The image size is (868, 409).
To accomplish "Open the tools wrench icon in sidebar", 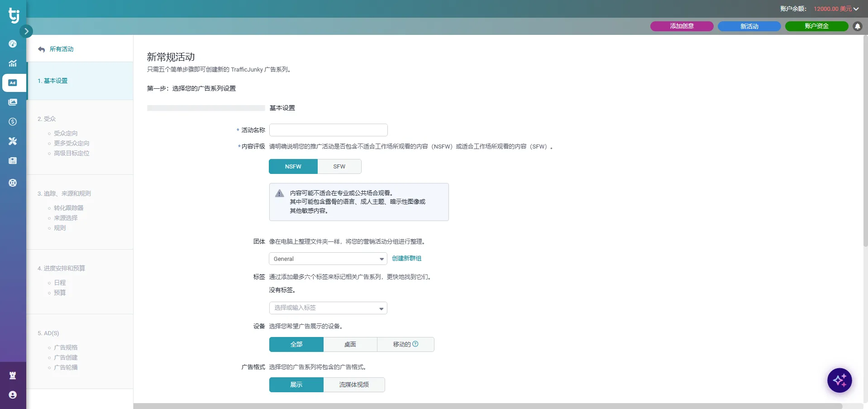I will click(13, 141).
